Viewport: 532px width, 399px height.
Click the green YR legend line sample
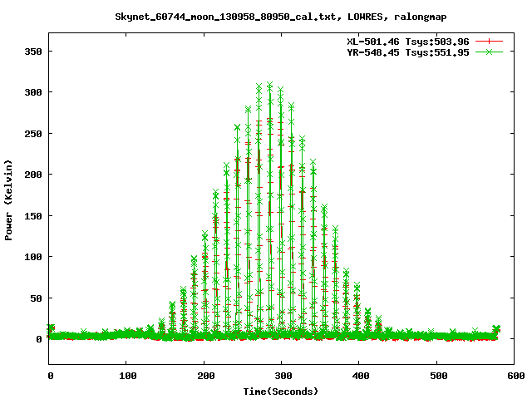[489, 52]
